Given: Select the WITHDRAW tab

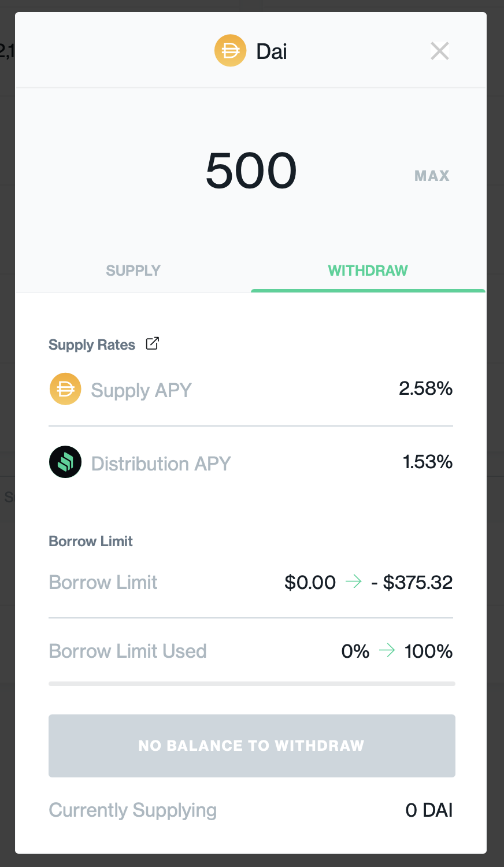Looking at the screenshot, I should [x=368, y=271].
